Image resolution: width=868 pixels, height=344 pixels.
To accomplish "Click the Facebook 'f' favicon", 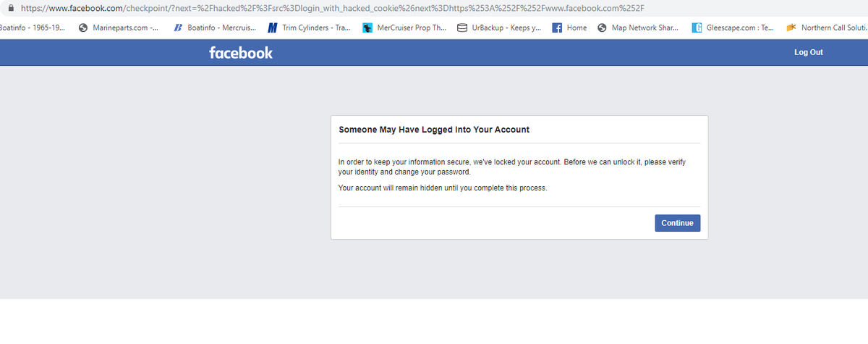I will pos(557,28).
